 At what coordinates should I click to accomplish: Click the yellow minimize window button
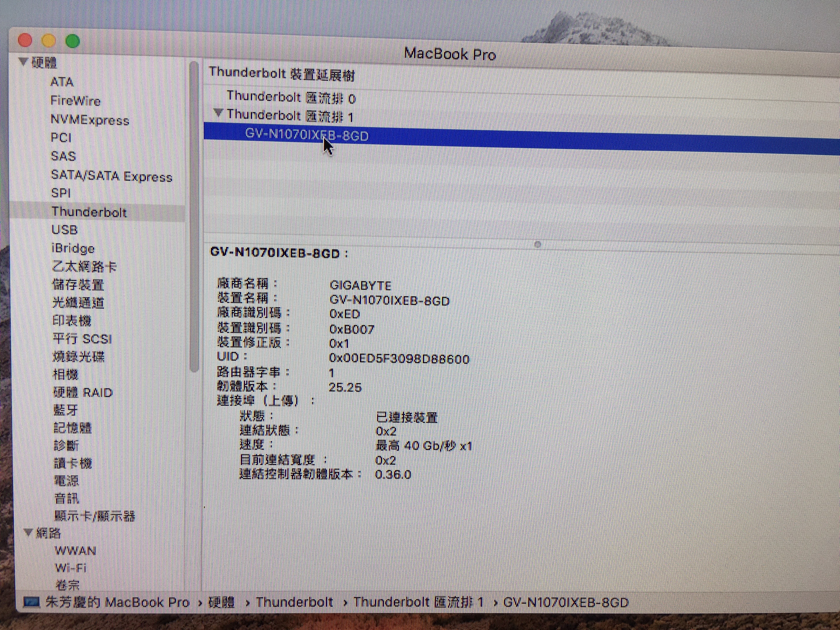[x=49, y=41]
